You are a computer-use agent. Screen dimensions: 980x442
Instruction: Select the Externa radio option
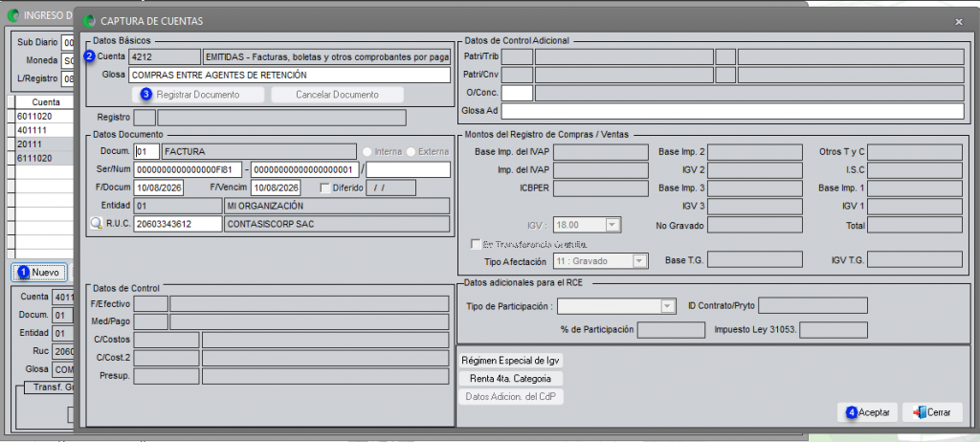click(x=412, y=151)
